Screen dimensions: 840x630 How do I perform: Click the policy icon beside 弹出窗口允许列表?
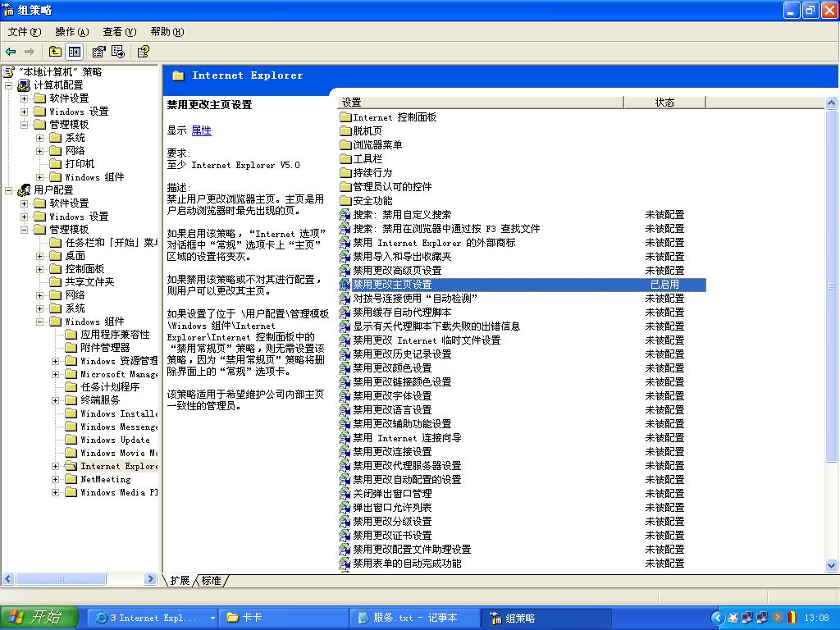coord(345,507)
